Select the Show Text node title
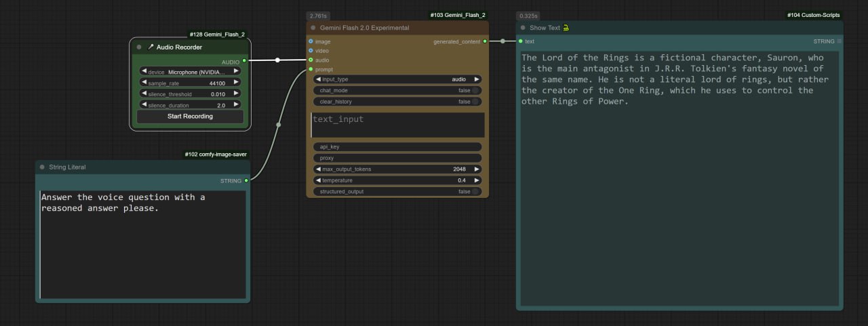Image resolution: width=868 pixels, height=326 pixels. coord(545,28)
